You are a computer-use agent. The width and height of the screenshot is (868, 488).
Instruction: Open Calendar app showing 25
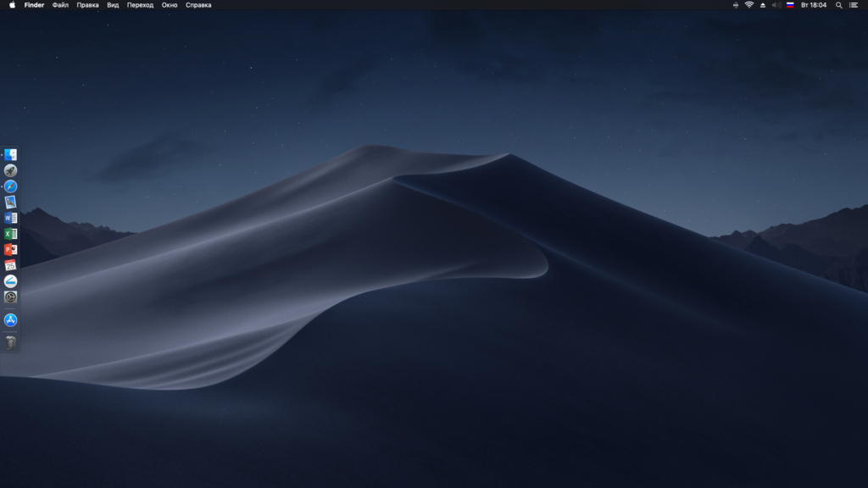[x=10, y=265]
